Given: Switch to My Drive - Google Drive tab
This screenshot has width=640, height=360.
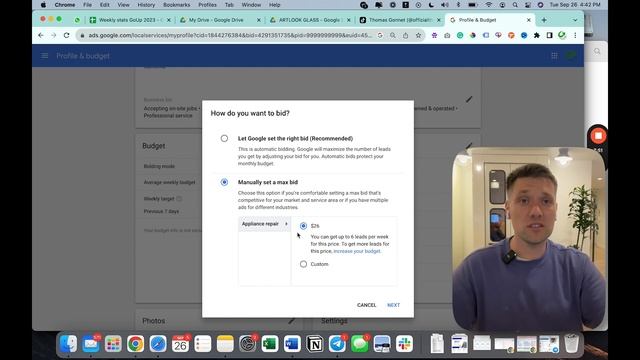Looking at the screenshot, I should [x=219, y=20].
